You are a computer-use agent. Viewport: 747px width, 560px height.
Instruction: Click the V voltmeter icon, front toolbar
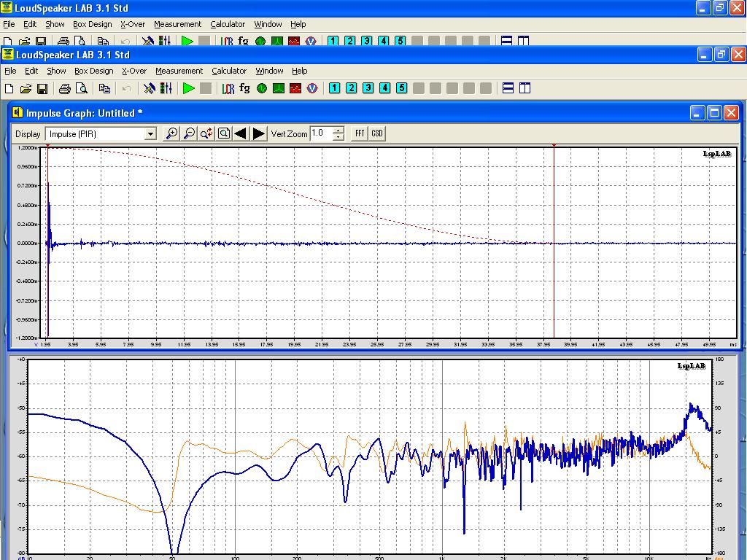tap(312, 88)
